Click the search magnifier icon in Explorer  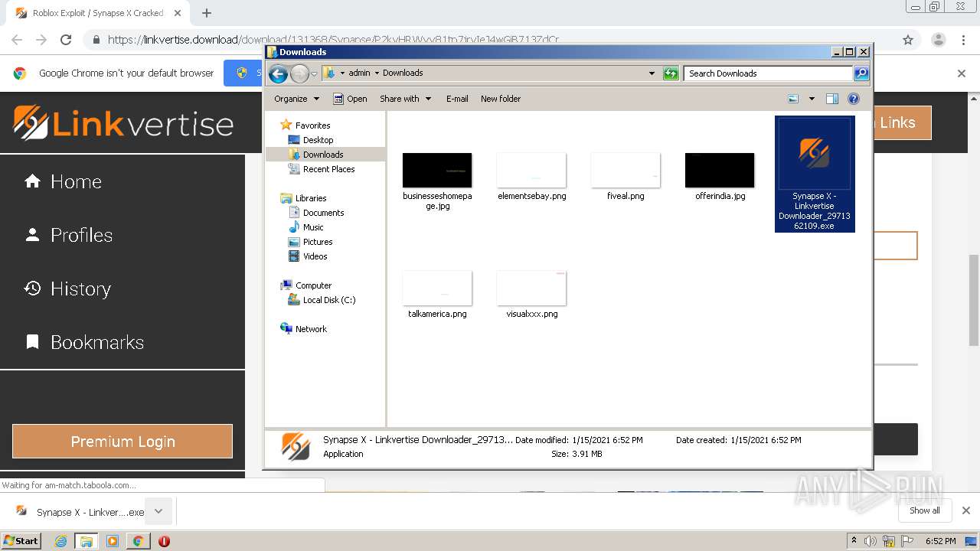point(861,73)
